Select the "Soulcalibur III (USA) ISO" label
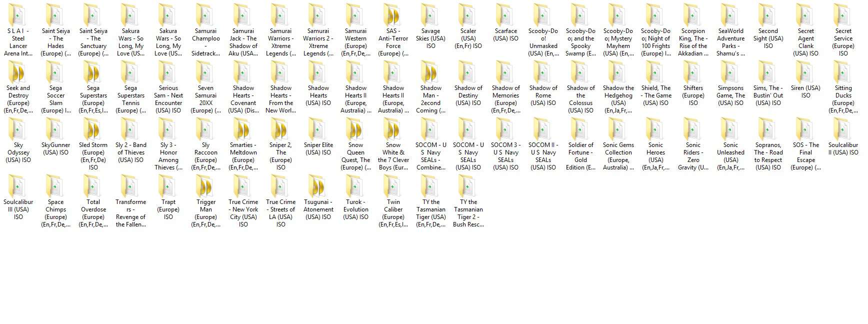The image size is (868, 324). tap(18, 209)
